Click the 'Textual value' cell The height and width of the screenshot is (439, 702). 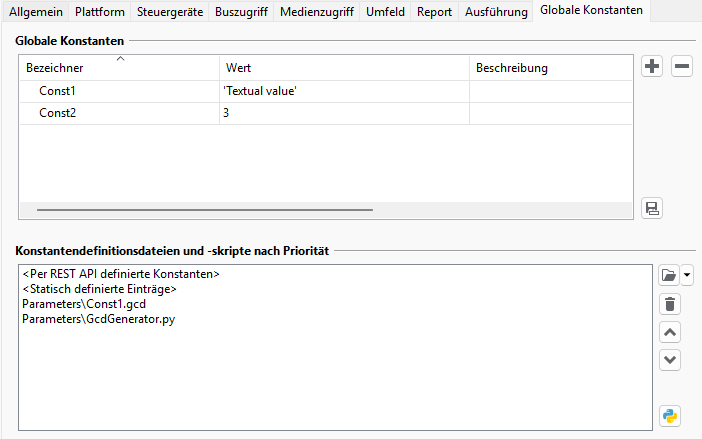[344, 91]
